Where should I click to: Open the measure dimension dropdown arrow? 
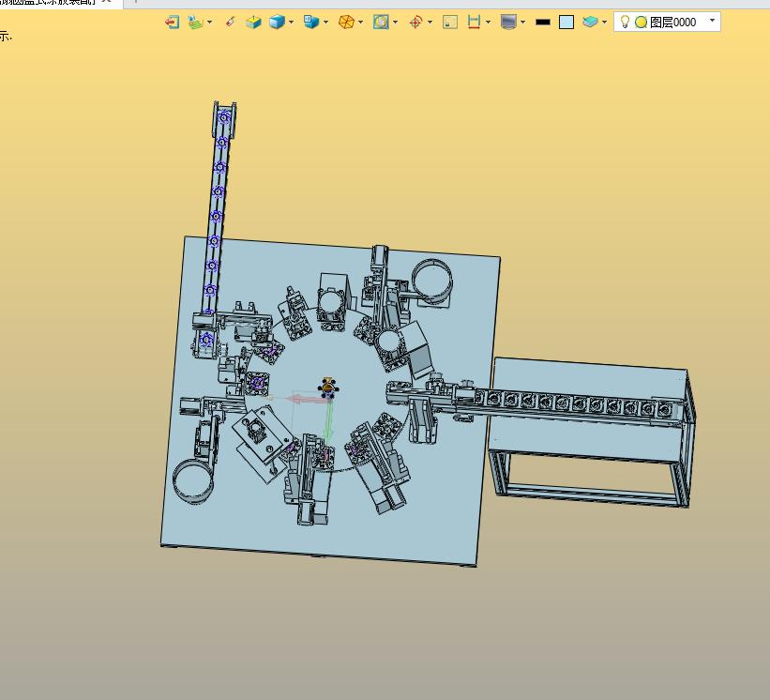click(x=488, y=23)
